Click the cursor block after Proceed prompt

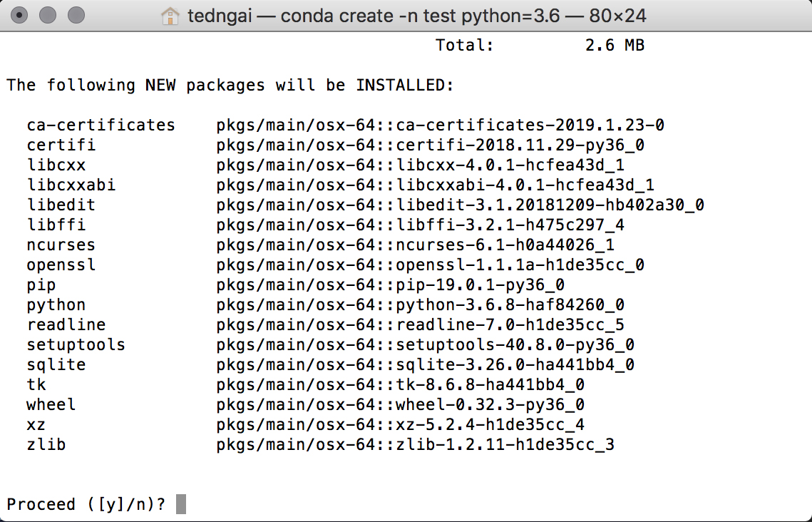coord(181,504)
